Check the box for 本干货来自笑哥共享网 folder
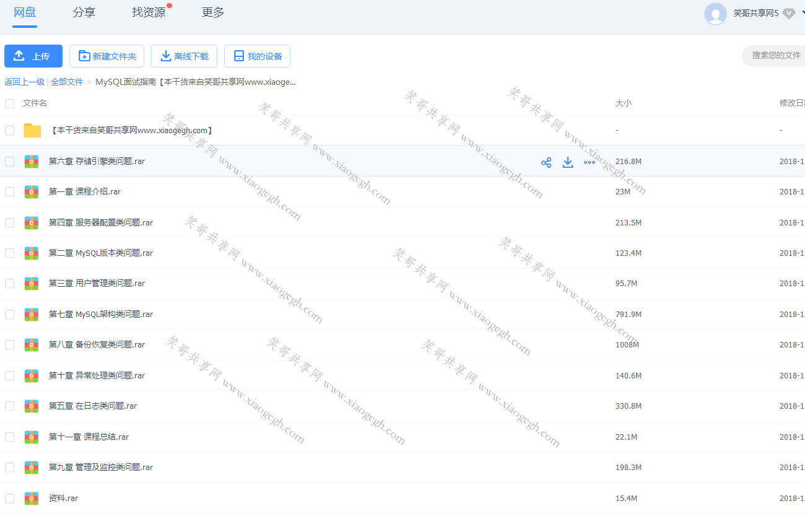This screenshot has width=805, height=532. pyautogui.click(x=9, y=131)
